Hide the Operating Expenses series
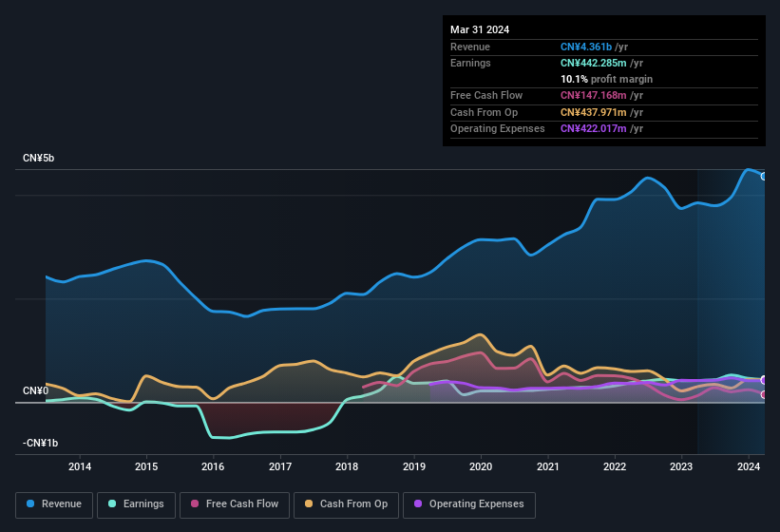The height and width of the screenshot is (532, 780). 468,504
